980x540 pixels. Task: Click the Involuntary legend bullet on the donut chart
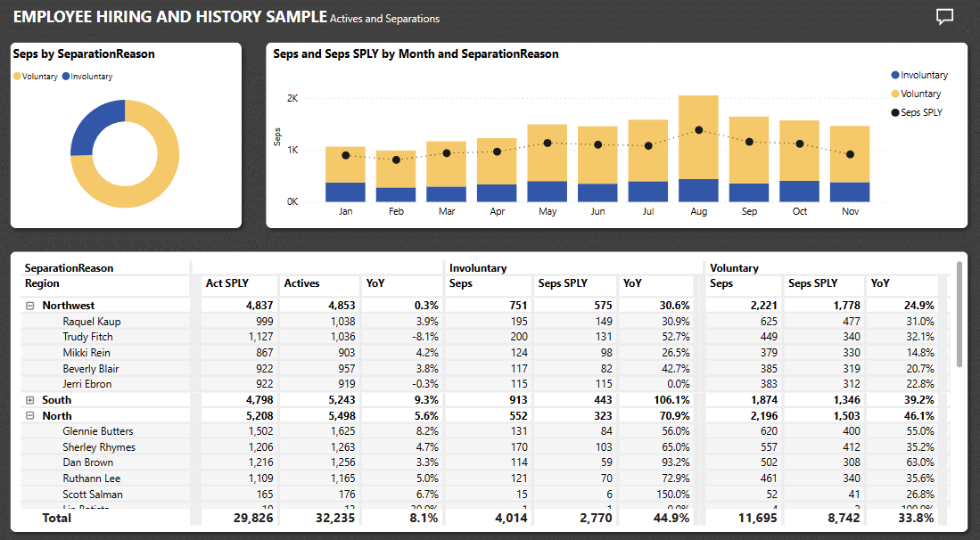pos(66,76)
